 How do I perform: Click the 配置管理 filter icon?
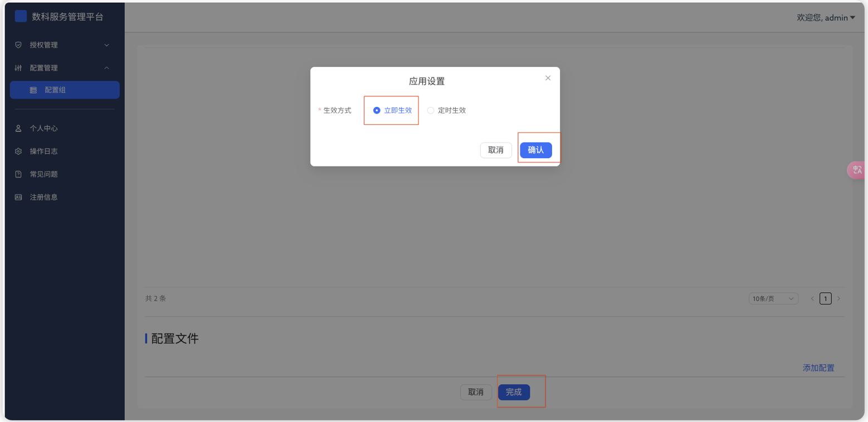click(17, 67)
